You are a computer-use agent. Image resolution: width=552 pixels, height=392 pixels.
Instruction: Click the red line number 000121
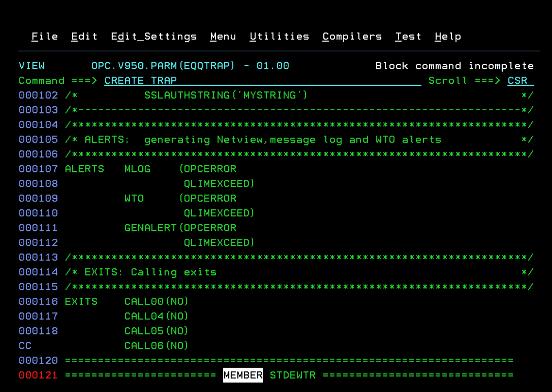point(38,375)
